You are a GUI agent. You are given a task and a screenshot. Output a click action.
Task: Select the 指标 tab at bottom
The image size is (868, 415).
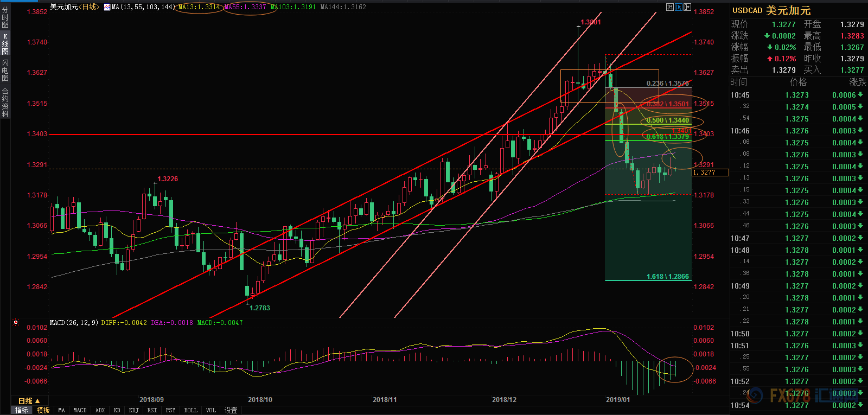click(21, 410)
